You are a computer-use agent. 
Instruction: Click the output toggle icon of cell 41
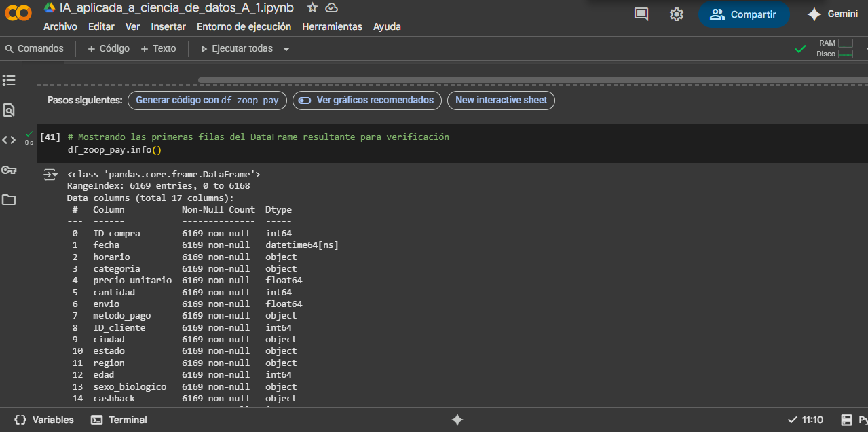50,175
